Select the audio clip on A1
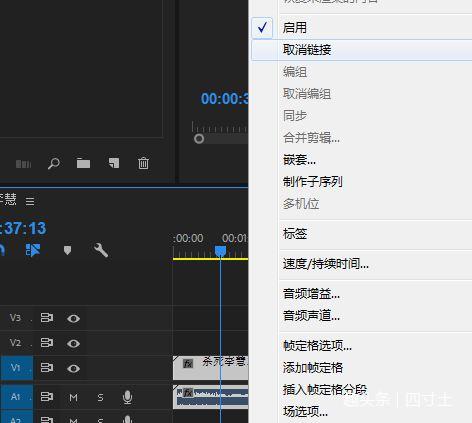472x423 pixels. [210, 397]
